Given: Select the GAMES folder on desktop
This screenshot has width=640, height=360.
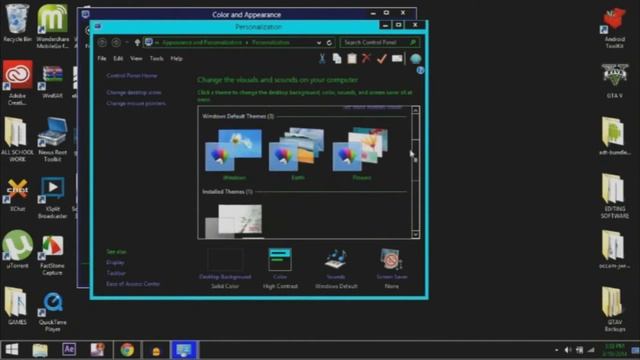Looking at the screenshot, I should [17, 306].
